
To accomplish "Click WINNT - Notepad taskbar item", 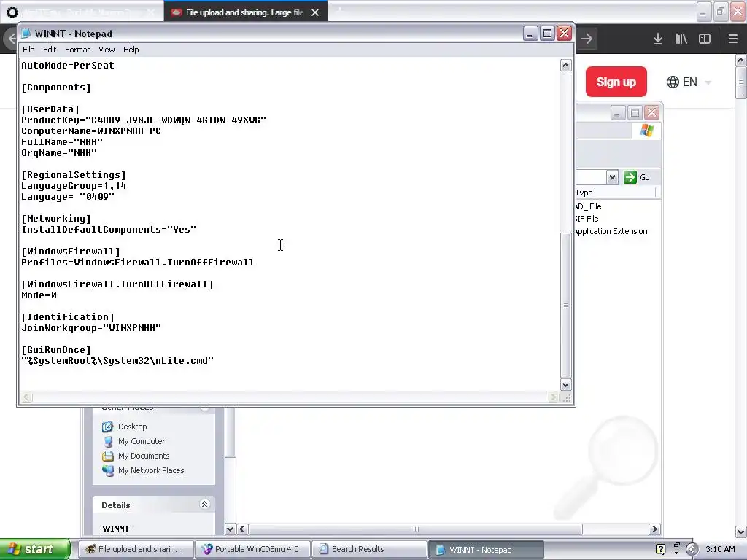I will tap(486, 550).
